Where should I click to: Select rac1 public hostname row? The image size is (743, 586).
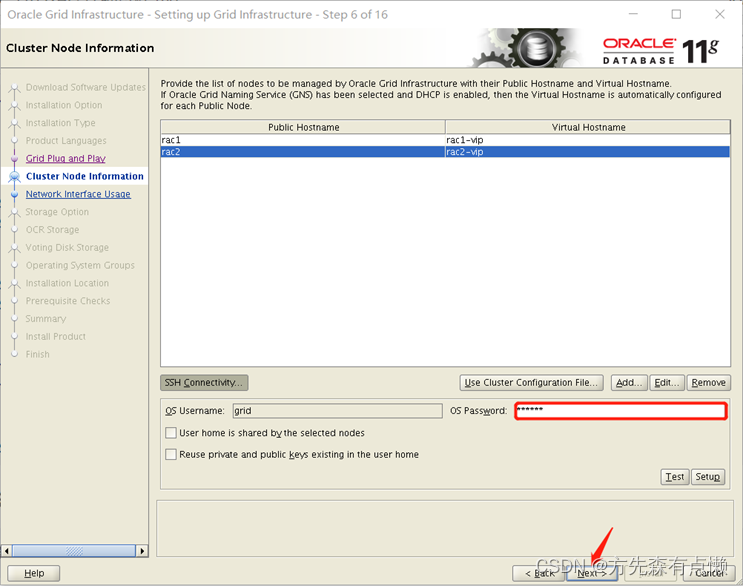pos(303,140)
